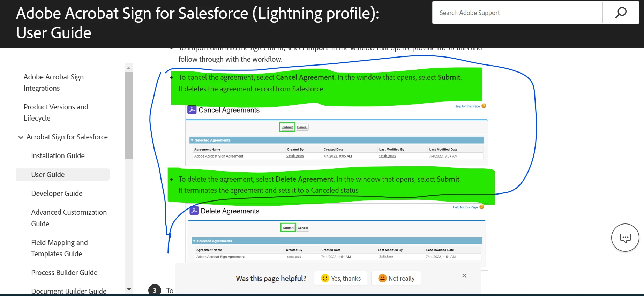Click Help for this Page in Cancel Agreements

[467, 106]
